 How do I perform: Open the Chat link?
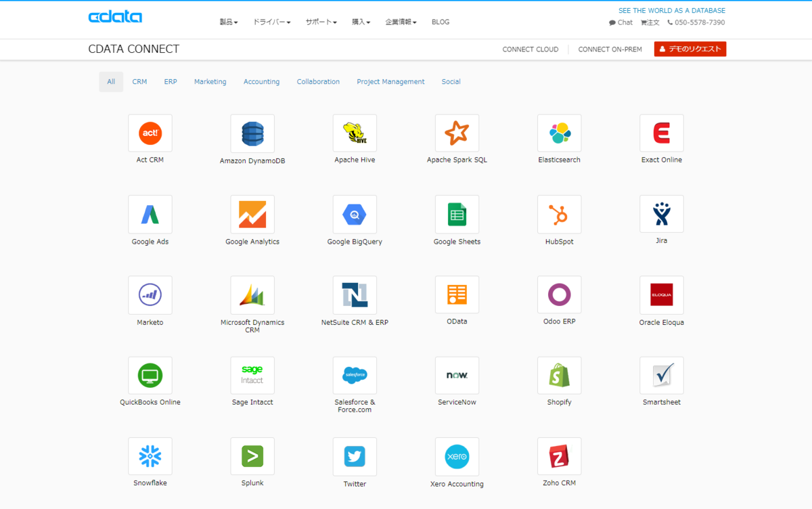click(621, 22)
